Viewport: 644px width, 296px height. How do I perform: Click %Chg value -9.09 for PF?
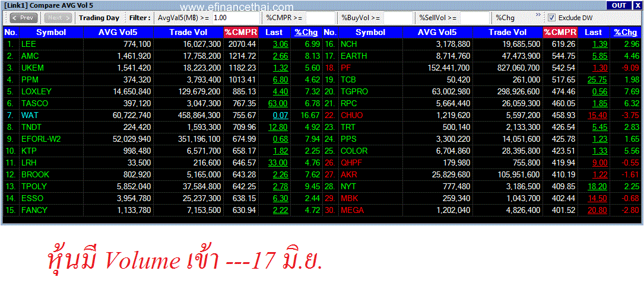(x=630, y=68)
